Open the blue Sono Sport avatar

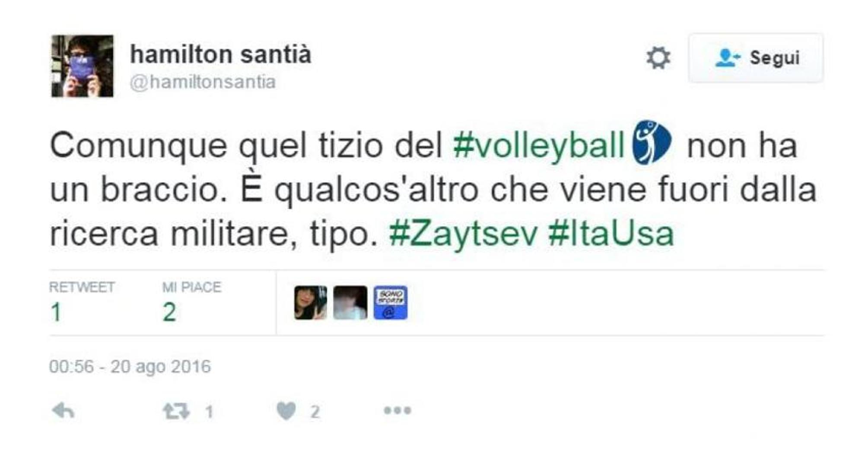[x=390, y=303]
